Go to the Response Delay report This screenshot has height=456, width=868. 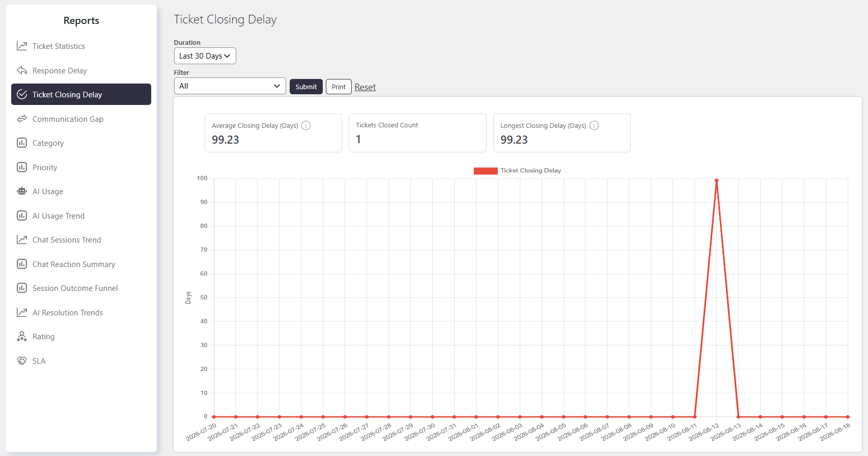coord(81,70)
